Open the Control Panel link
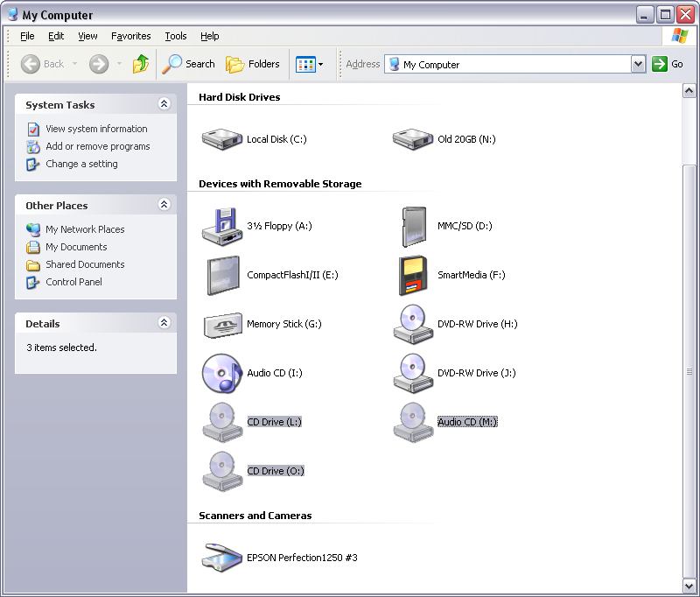The image size is (700, 597). point(73,282)
